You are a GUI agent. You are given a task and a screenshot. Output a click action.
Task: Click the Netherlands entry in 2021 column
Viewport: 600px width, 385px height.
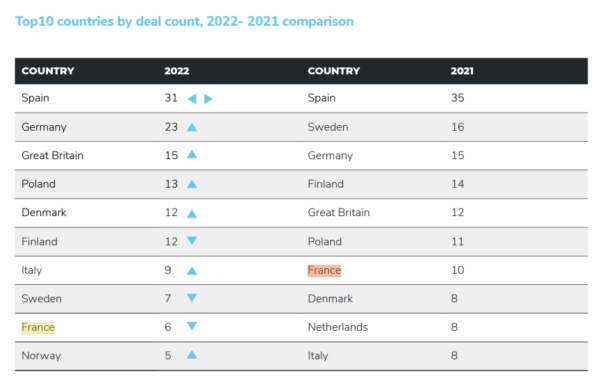pos(338,327)
